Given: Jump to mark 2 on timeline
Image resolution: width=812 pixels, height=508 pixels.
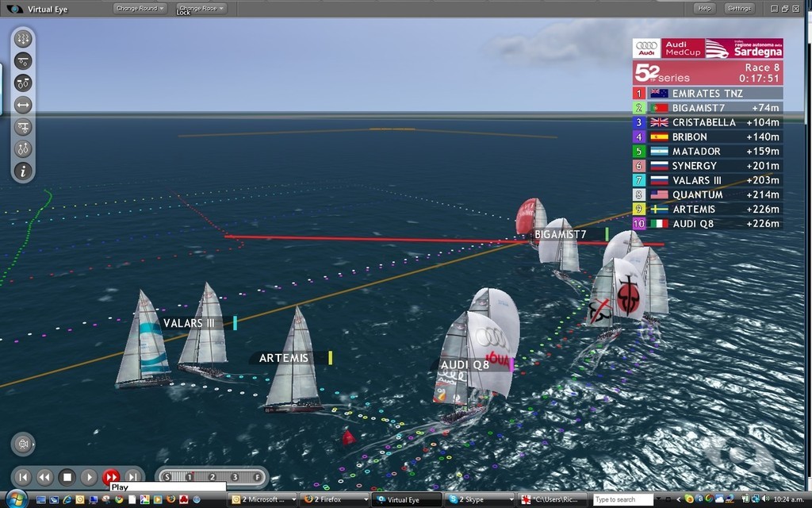Looking at the screenshot, I should 213,477.
